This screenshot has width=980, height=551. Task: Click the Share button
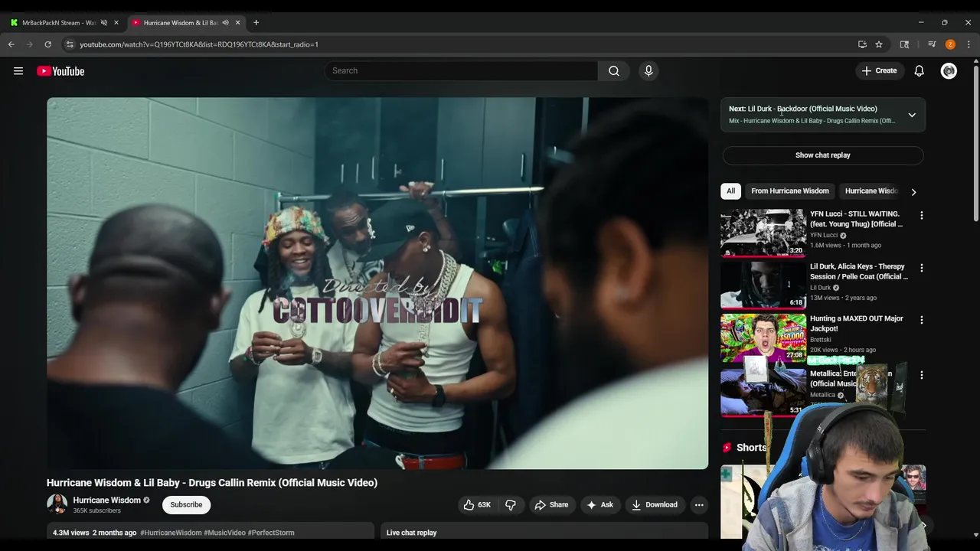click(x=551, y=505)
